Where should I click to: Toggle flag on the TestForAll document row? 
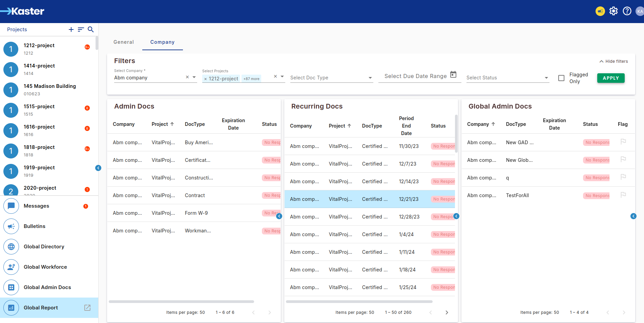click(623, 195)
